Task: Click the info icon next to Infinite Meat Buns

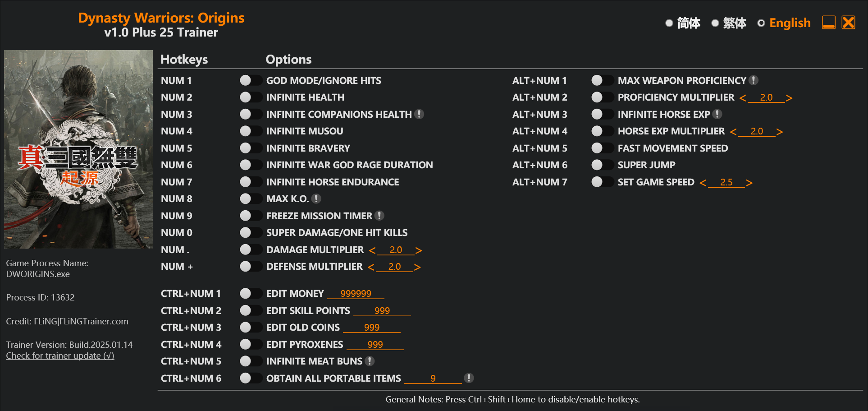Action: tap(370, 361)
